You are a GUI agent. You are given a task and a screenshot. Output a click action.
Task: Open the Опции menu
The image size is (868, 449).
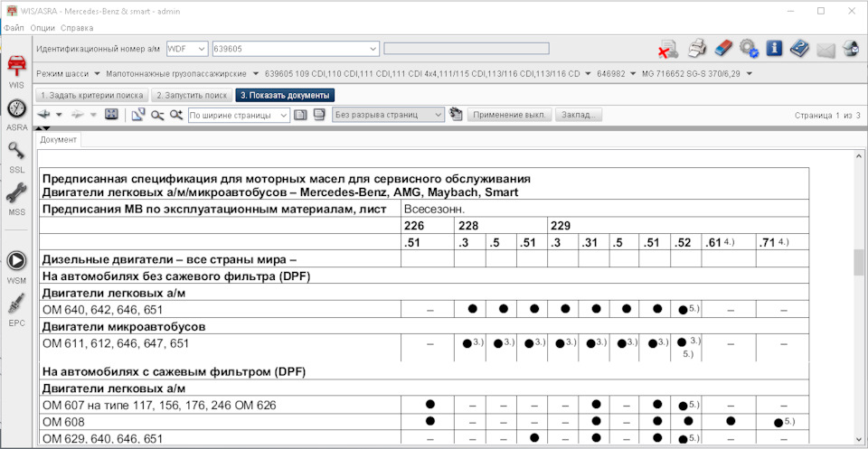tap(42, 28)
